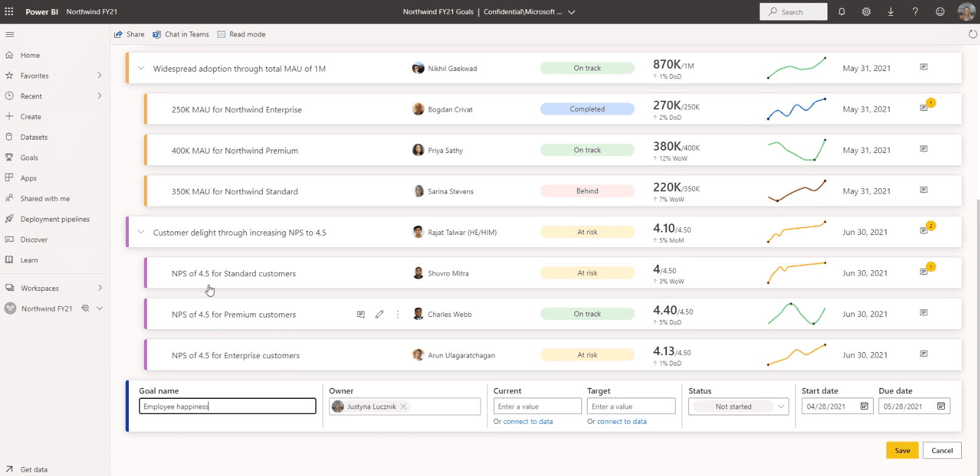This screenshot has width=980, height=476.
Task: Open Discover in the navigation pane
Action: click(34, 240)
